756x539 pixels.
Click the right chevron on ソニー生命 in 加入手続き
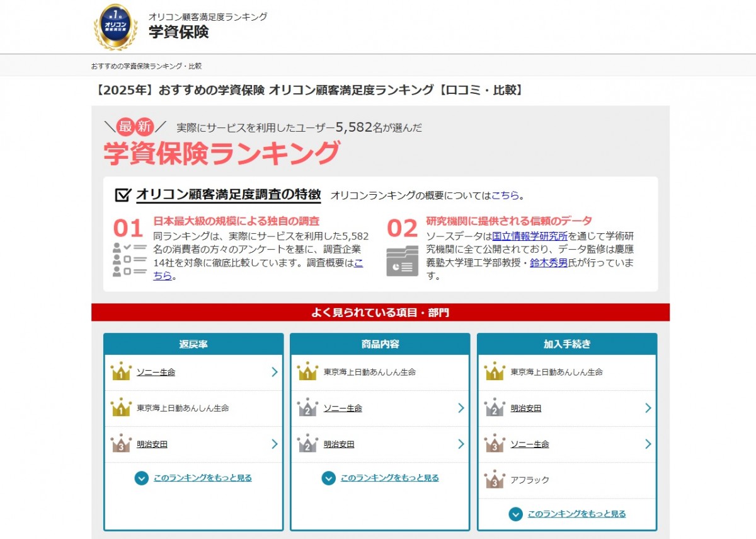648,444
